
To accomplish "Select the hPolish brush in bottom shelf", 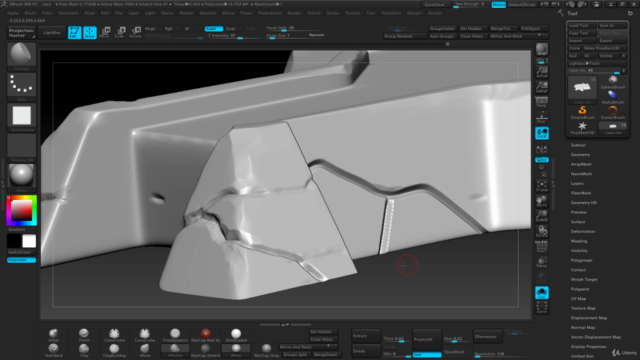I will pyautogui.click(x=175, y=350).
